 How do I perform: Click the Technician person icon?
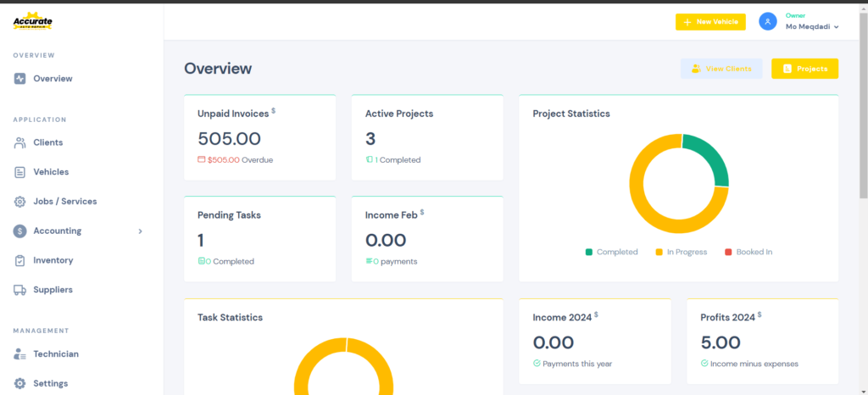click(20, 354)
